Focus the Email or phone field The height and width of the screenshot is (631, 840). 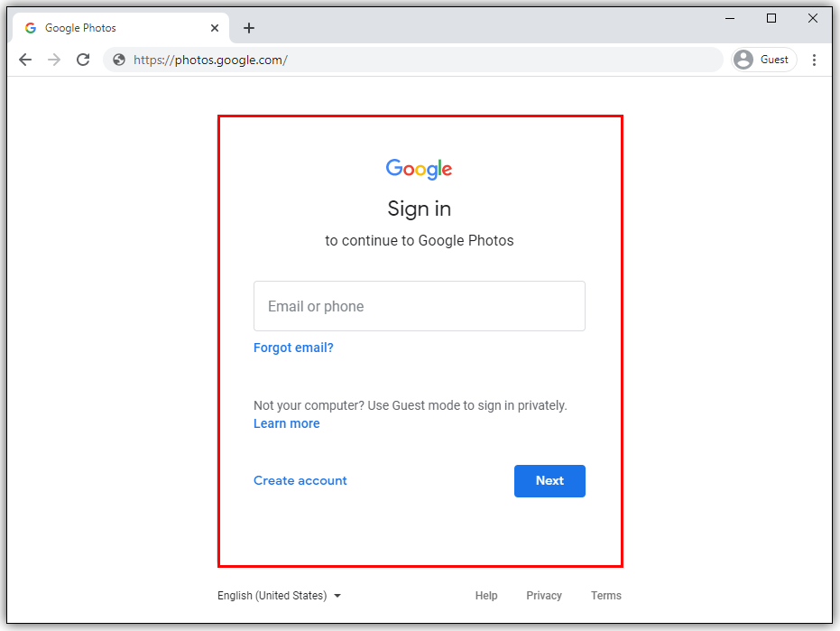419,306
